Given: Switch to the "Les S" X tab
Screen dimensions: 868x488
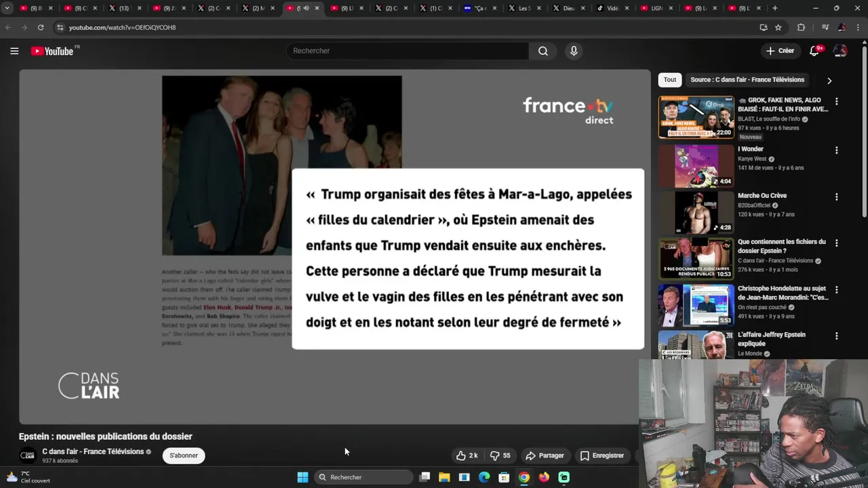Looking at the screenshot, I should 524,8.
